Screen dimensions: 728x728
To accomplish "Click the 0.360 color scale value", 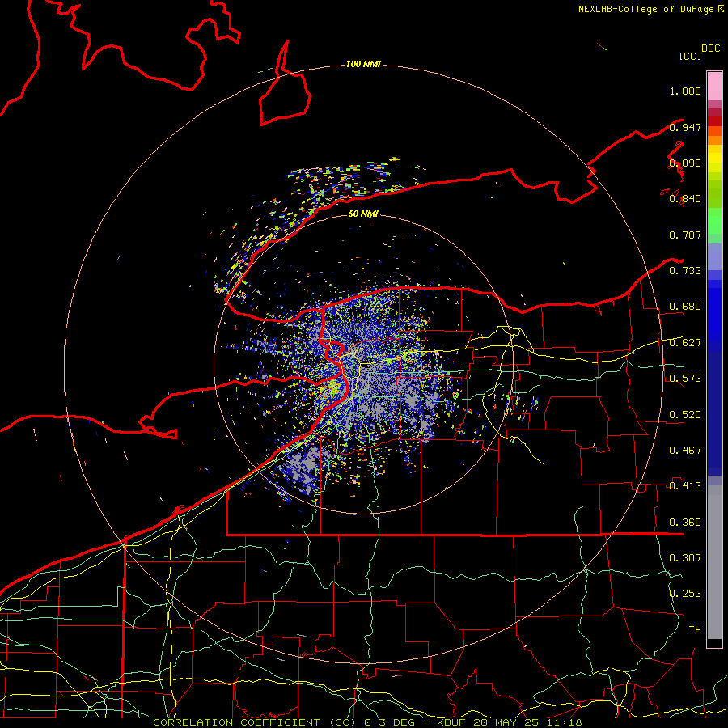I will click(685, 523).
